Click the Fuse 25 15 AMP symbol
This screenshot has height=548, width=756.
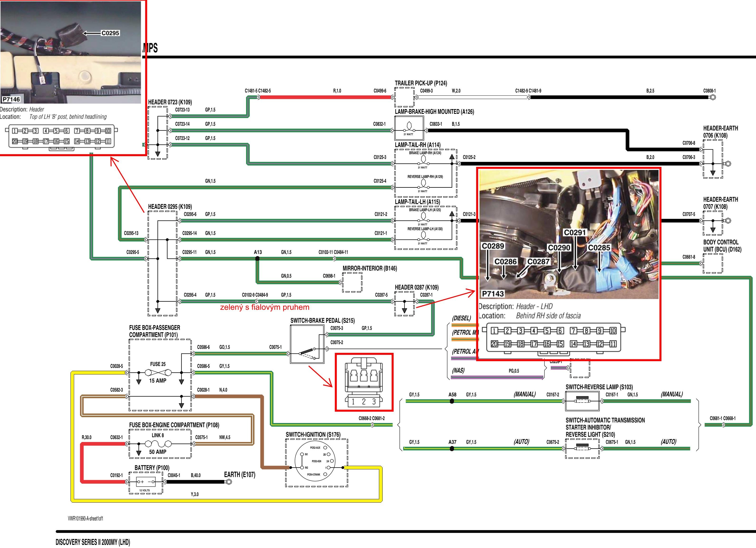pos(158,372)
